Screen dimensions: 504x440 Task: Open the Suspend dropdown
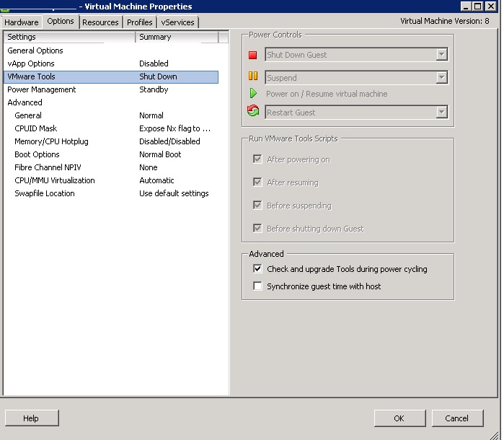click(442, 77)
